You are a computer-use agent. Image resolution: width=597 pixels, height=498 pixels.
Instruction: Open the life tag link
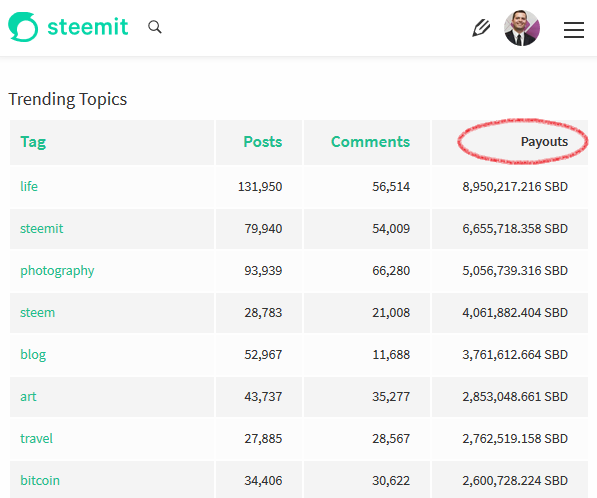pos(29,186)
